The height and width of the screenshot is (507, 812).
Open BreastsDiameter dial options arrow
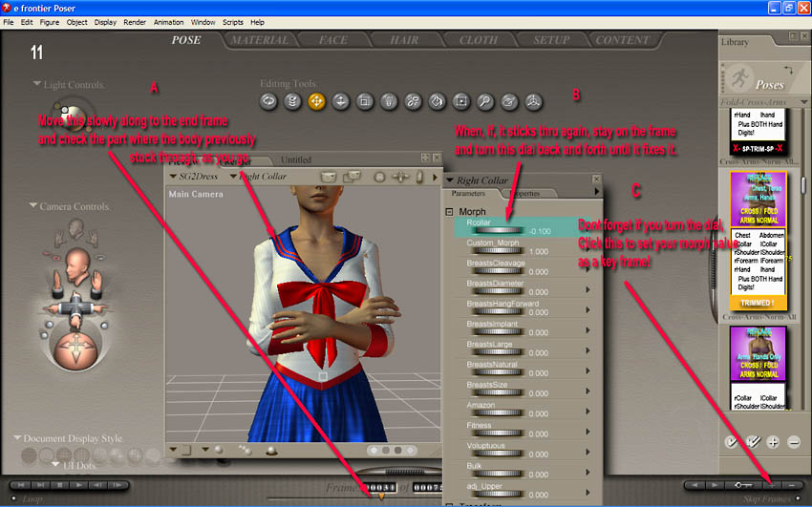[588, 289]
